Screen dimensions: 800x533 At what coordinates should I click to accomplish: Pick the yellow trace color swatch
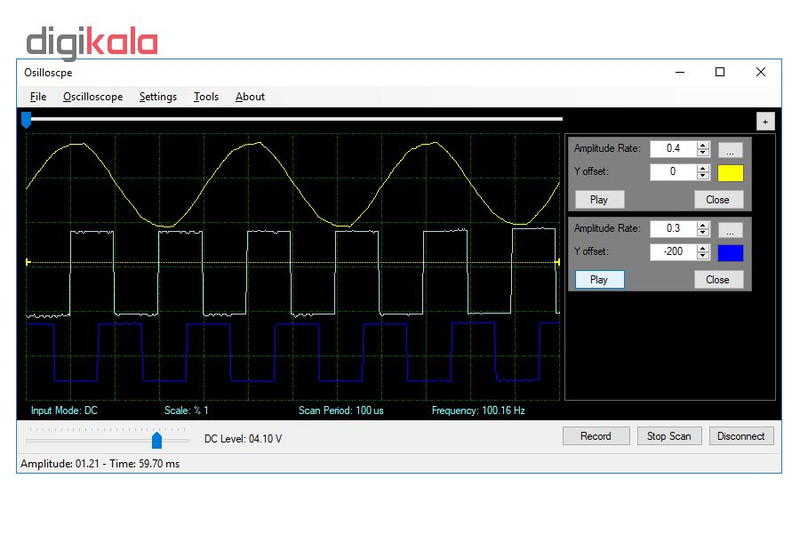coord(731,173)
